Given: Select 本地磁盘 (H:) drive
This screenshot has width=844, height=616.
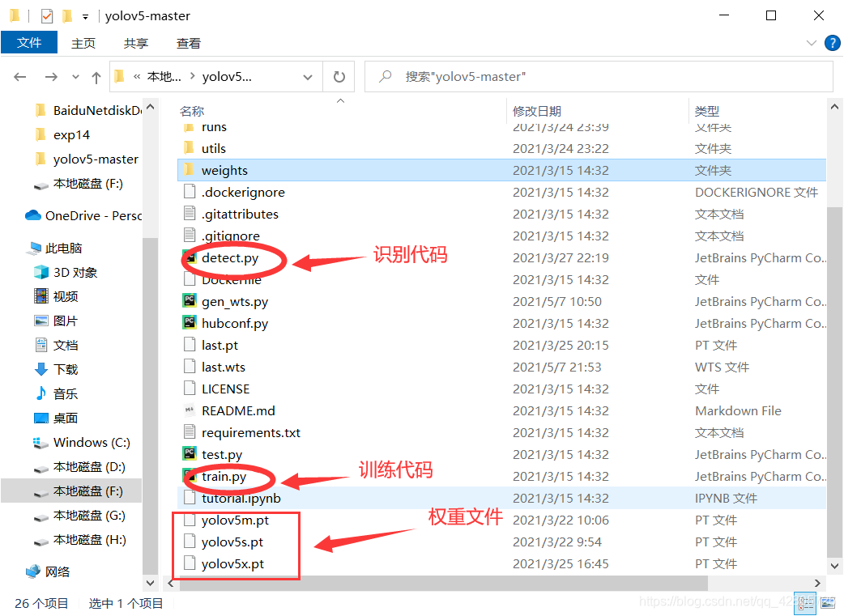Looking at the screenshot, I should 79,540.
